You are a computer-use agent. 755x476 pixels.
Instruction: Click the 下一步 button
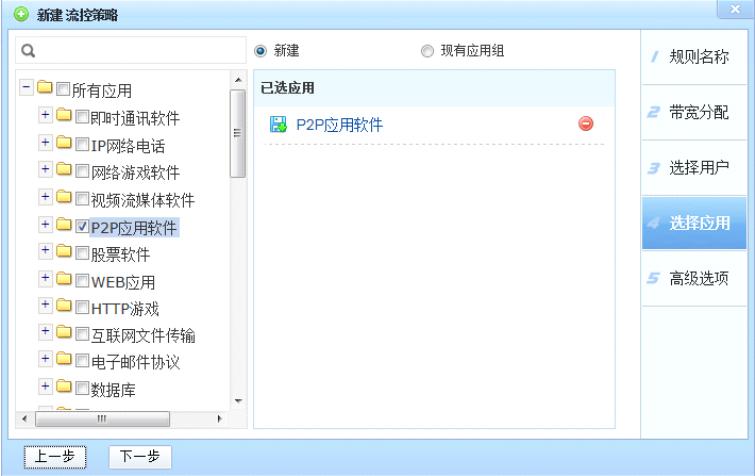140,457
